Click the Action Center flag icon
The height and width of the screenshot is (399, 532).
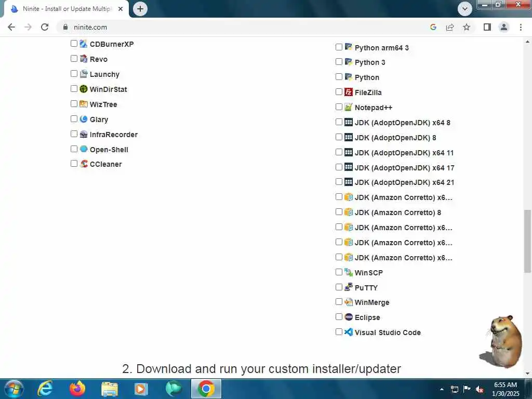coord(467,389)
